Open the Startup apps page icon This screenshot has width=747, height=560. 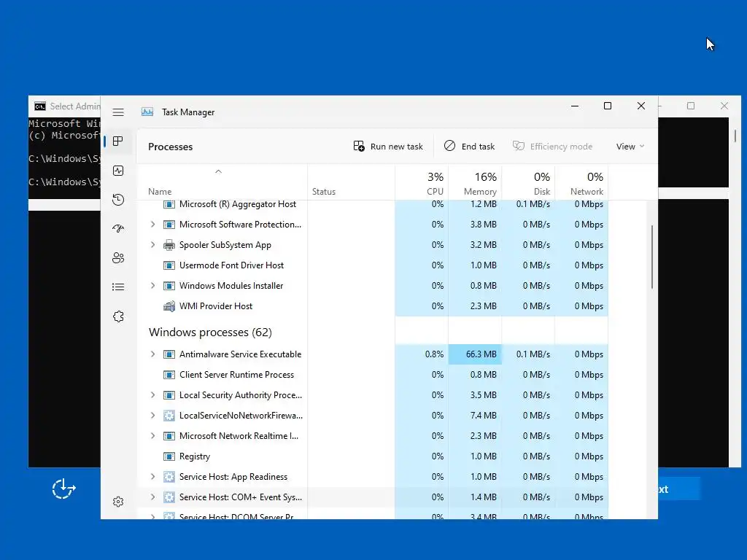pos(118,228)
